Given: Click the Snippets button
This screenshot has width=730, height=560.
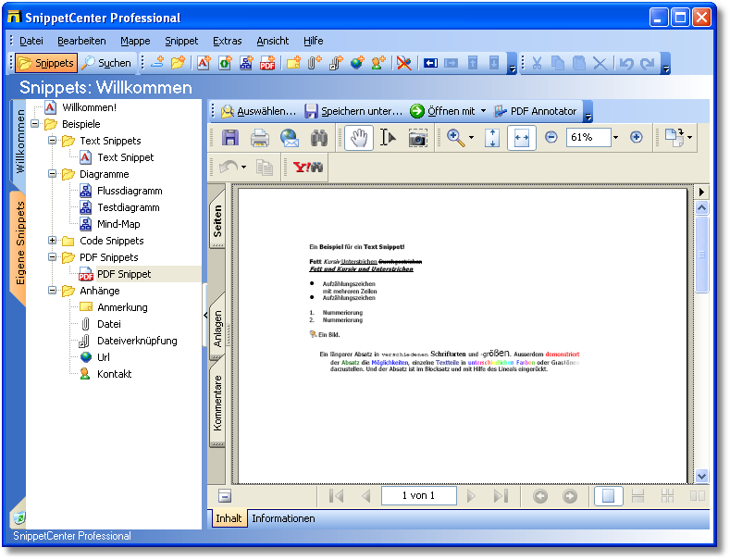Looking at the screenshot, I should click(46, 63).
